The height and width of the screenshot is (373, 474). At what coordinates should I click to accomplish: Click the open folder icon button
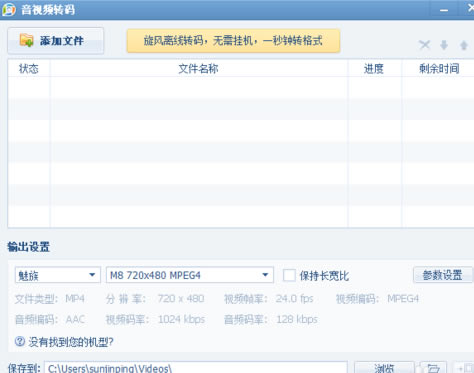coord(433,368)
